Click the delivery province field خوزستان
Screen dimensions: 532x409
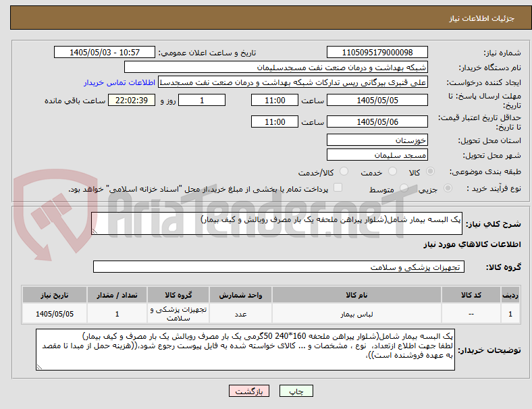click(377, 140)
